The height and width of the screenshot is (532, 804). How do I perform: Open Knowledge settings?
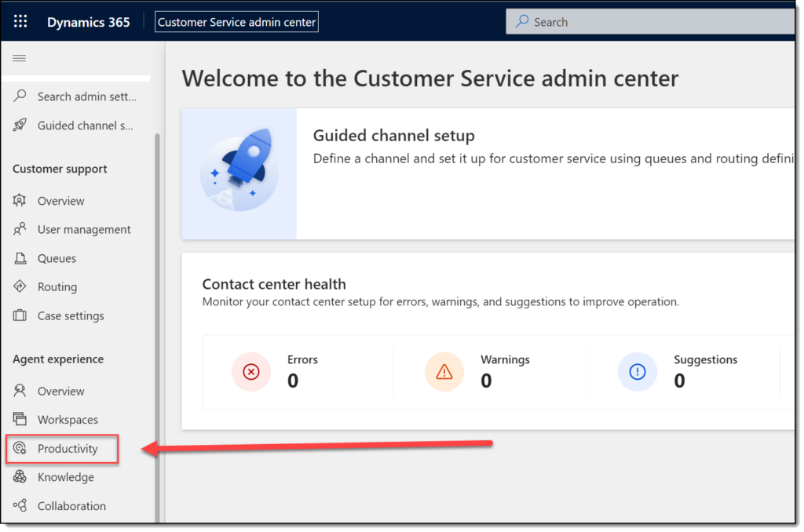(76, 477)
